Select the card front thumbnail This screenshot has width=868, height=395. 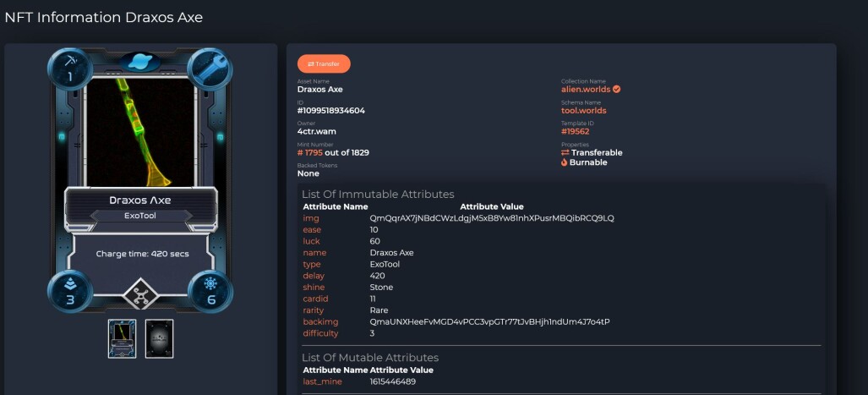coord(122,338)
